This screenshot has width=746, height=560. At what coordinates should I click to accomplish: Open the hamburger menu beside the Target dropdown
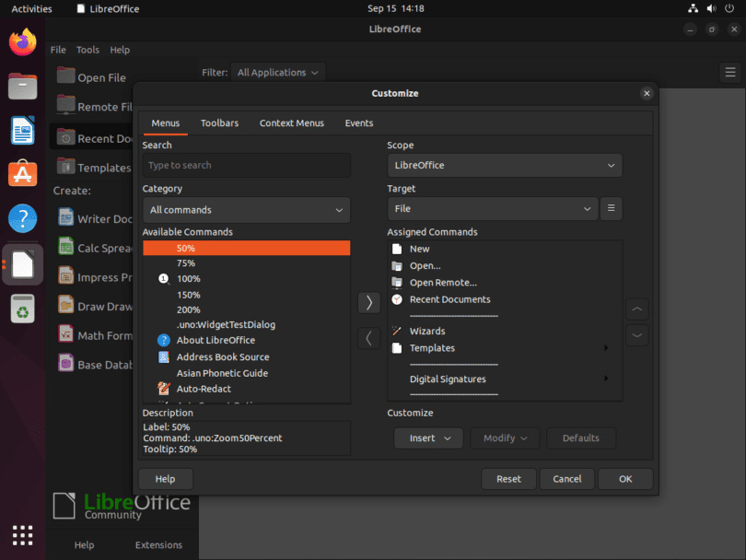click(612, 209)
